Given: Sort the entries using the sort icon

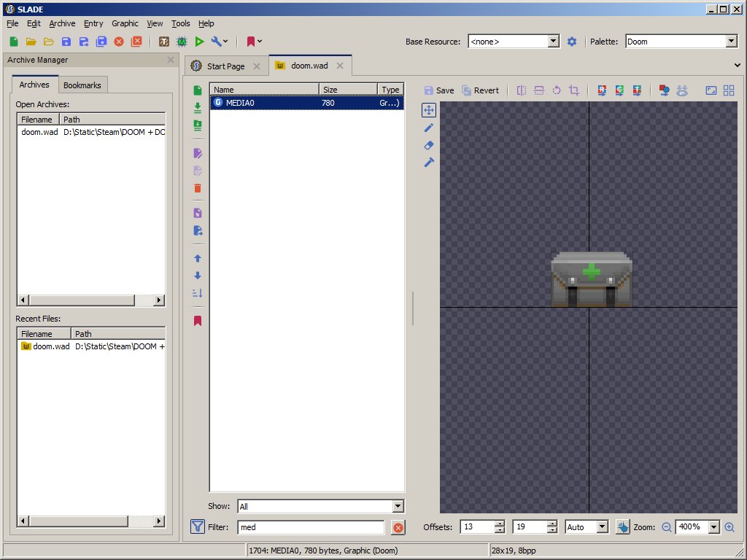Looking at the screenshot, I should point(198,293).
